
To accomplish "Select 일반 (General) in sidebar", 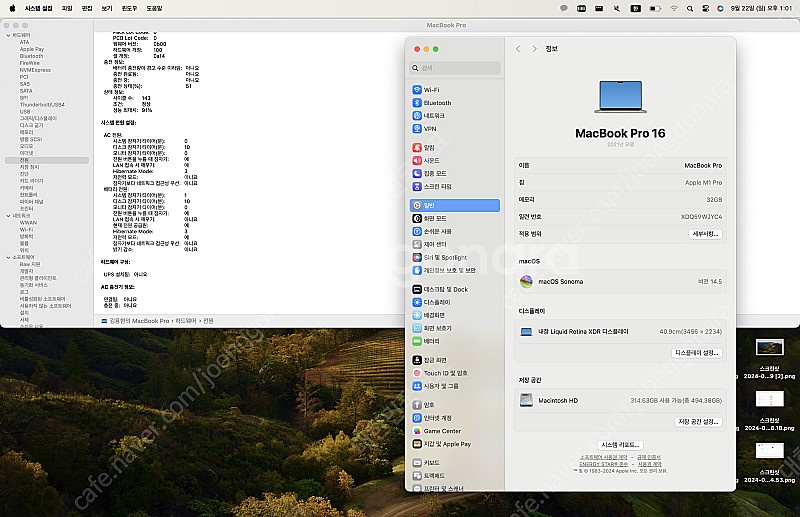I will tap(455, 205).
